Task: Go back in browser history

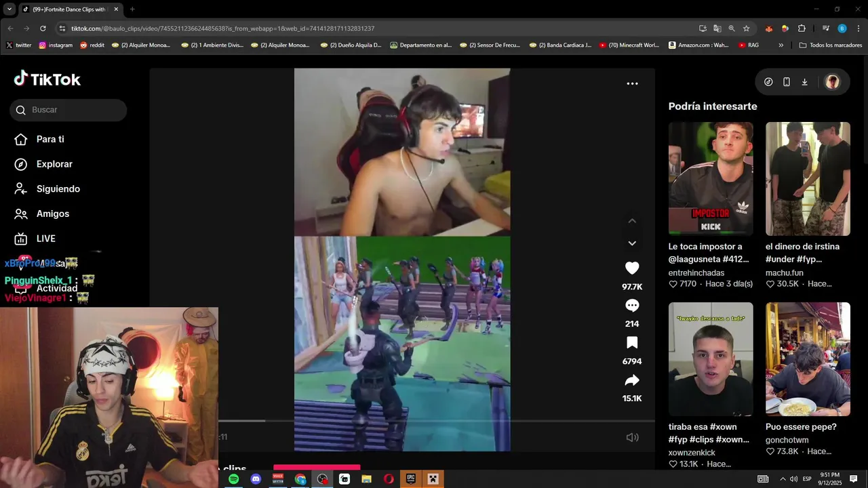Action: [10, 28]
